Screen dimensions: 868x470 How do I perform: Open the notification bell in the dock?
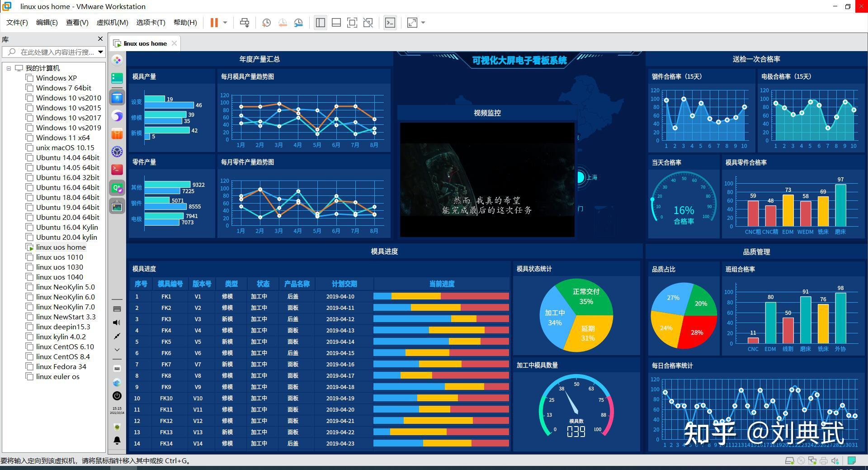117,441
